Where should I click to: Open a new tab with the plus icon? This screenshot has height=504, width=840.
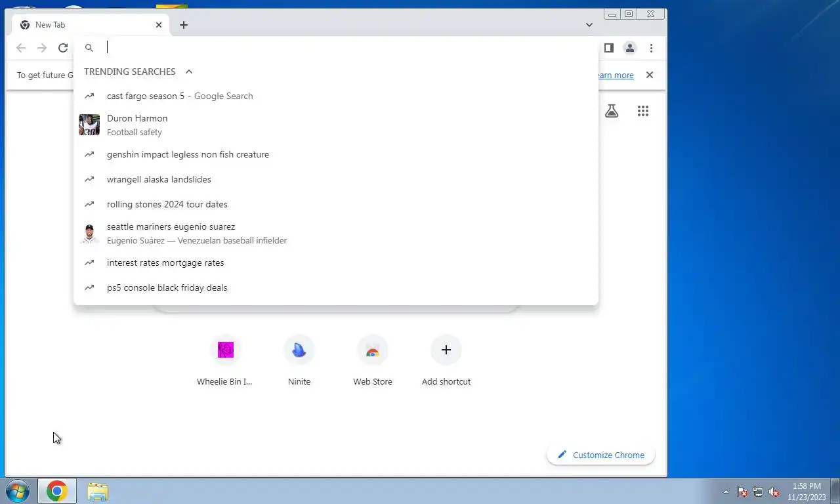coord(184,25)
